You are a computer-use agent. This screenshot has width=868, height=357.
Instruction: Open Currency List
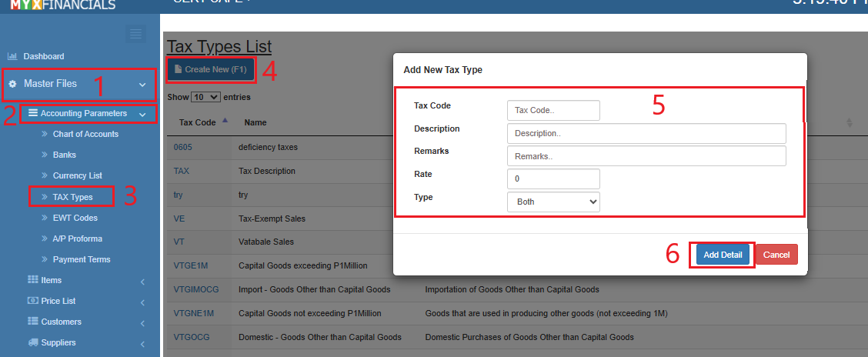[x=78, y=175]
